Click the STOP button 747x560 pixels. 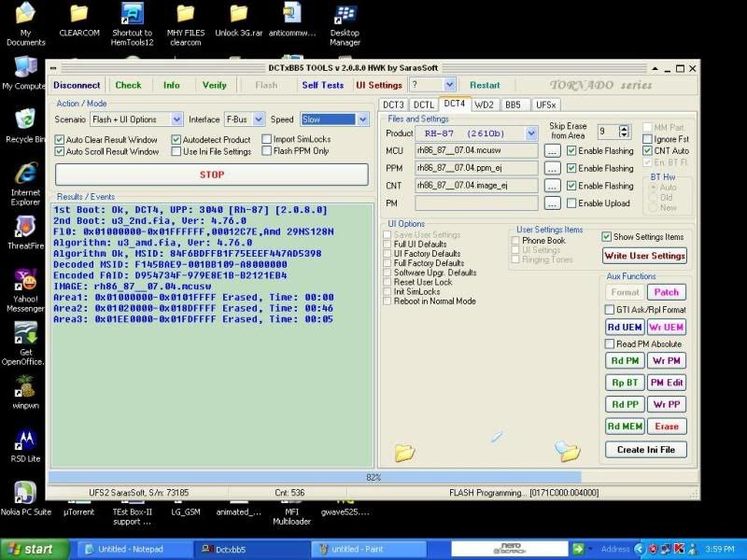(x=212, y=175)
